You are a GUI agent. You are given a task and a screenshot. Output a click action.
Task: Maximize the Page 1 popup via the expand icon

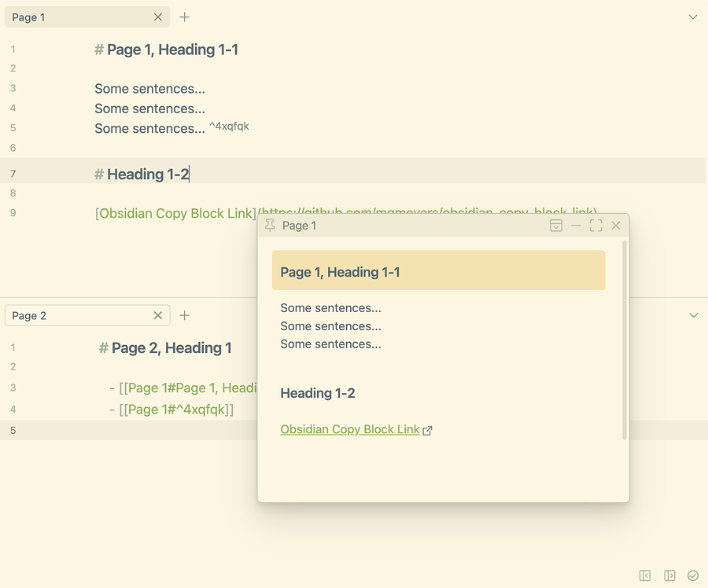click(596, 225)
